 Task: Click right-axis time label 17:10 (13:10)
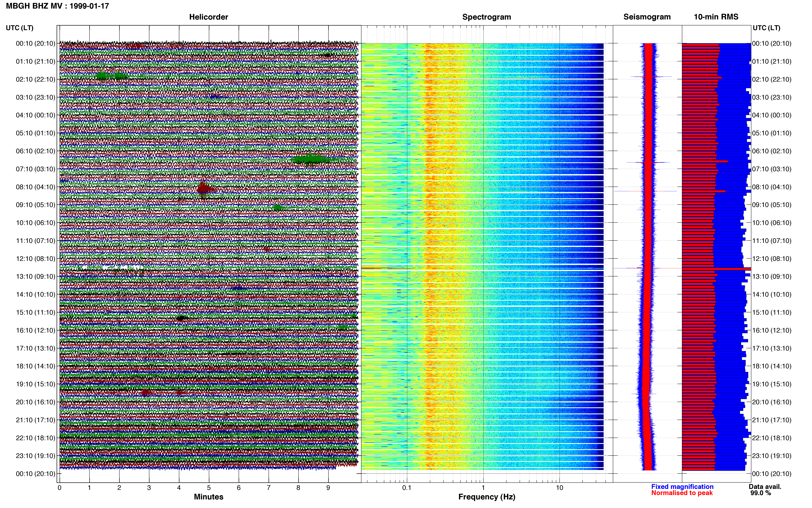pos(772,348)
